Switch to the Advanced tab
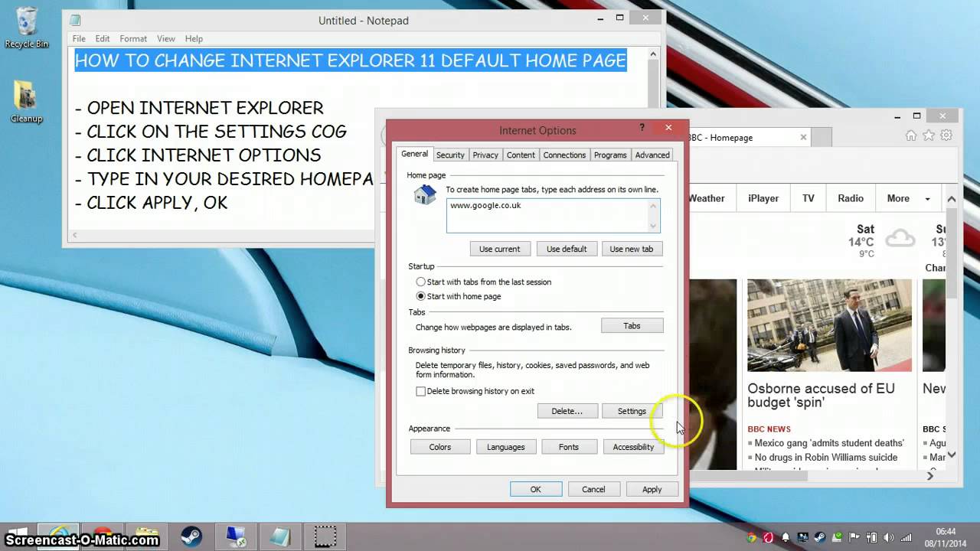Screen dimensions: 980x551 point(652,155)
